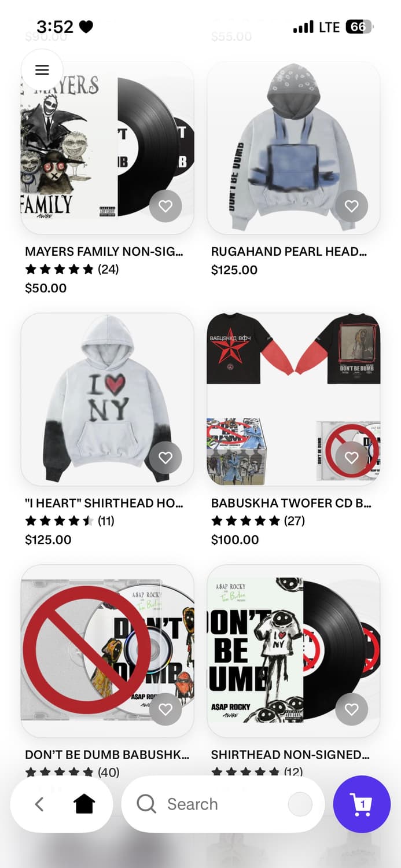401x868 pixels.
Task: Favorite the Babuskha Twofer CD bundle
Action: (x=352, y=458)
